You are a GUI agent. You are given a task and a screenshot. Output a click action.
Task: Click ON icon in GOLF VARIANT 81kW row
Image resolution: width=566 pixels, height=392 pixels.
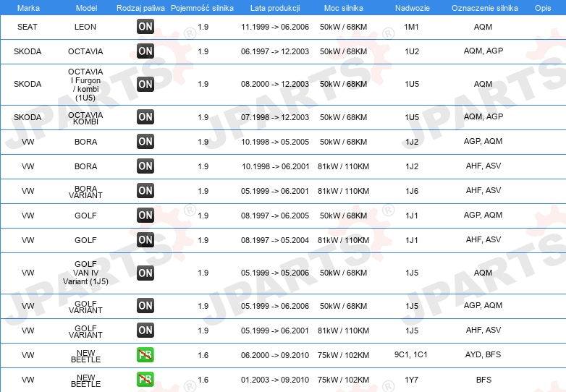click(x=145, y=330)
